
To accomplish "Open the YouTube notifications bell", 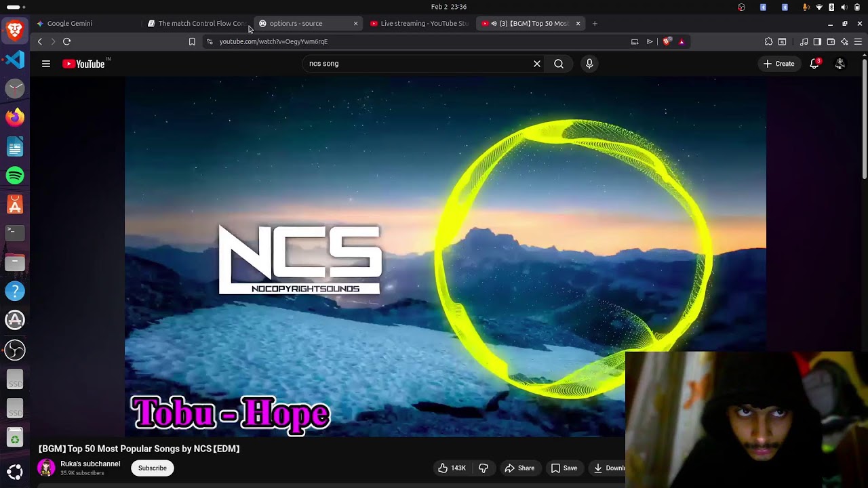I will [814, 64].
